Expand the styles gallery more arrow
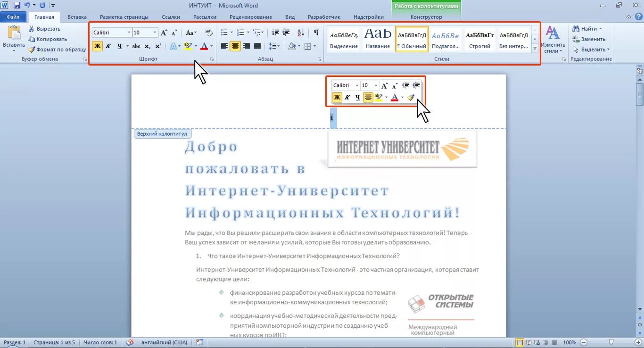The image size is (644, 348). coord(535,49)
